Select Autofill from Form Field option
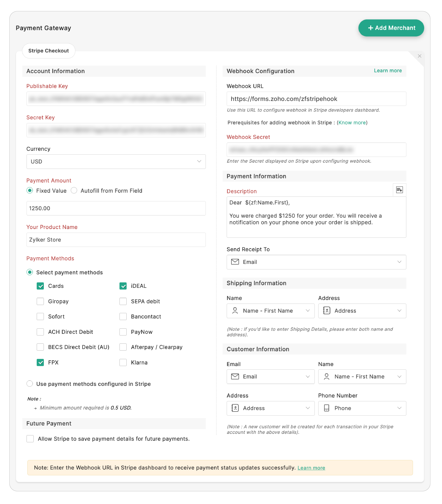The width and height of the screenshot is (442, 504). tap(74, 190)
